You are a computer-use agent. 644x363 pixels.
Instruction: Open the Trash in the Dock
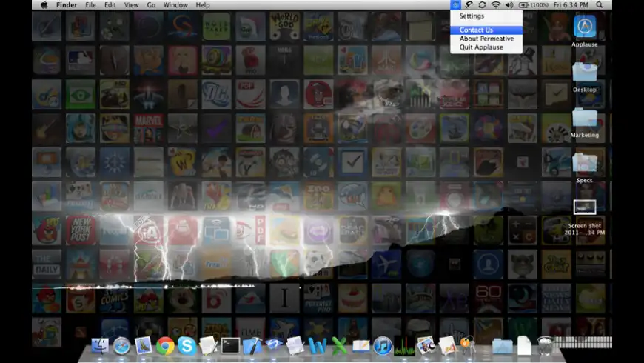pyautogui.click(x=546, y=345)
